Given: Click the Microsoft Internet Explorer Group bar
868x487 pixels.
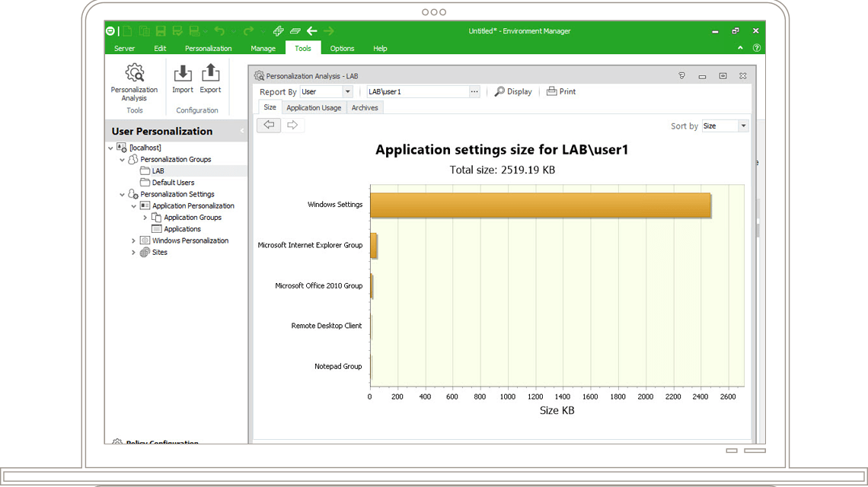Looking at the screenshot, I should point(374,246).
